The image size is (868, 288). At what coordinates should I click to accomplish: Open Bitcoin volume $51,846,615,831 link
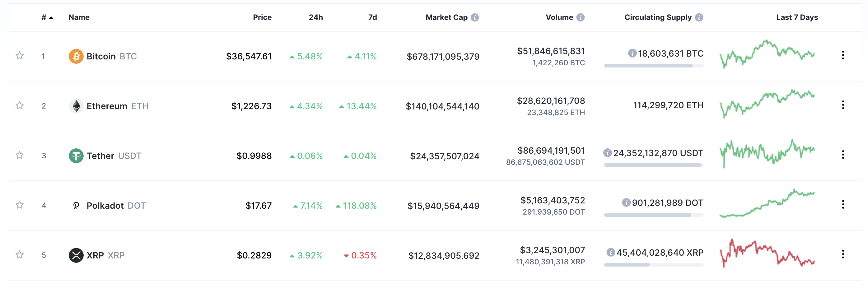(x=551, y=51)
